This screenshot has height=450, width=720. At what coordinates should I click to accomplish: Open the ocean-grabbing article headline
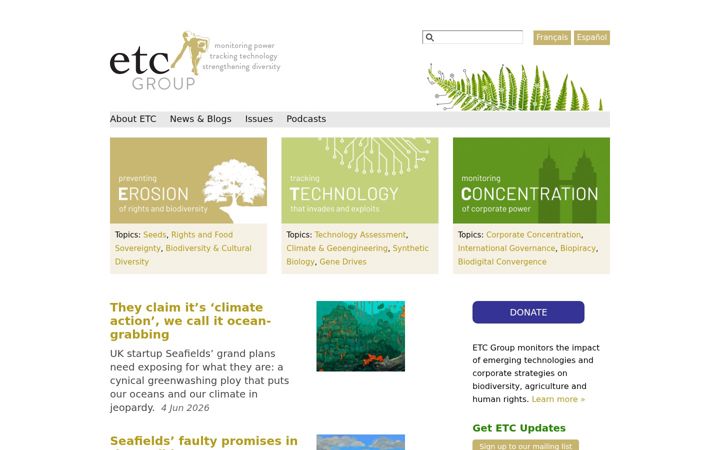click(x=191, y=321)
